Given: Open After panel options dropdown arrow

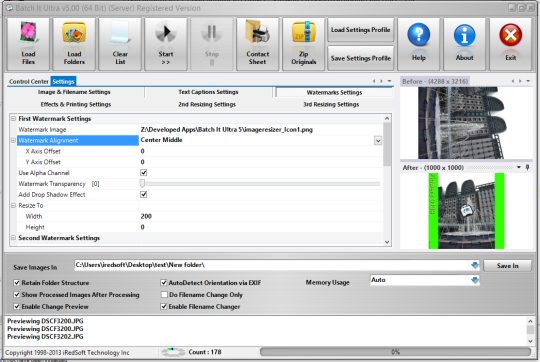Looking at the screenshot, I should click(519, 167).
